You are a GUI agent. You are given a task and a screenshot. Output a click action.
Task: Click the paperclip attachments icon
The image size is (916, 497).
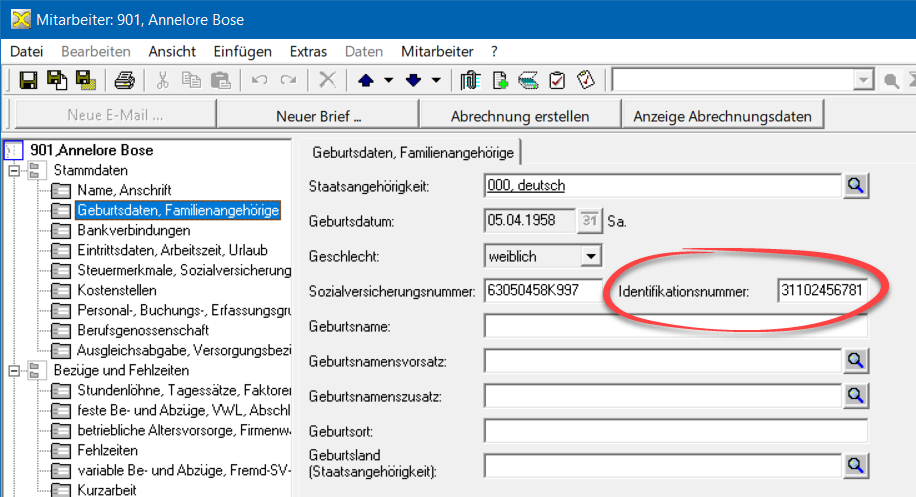coord(470,80)
